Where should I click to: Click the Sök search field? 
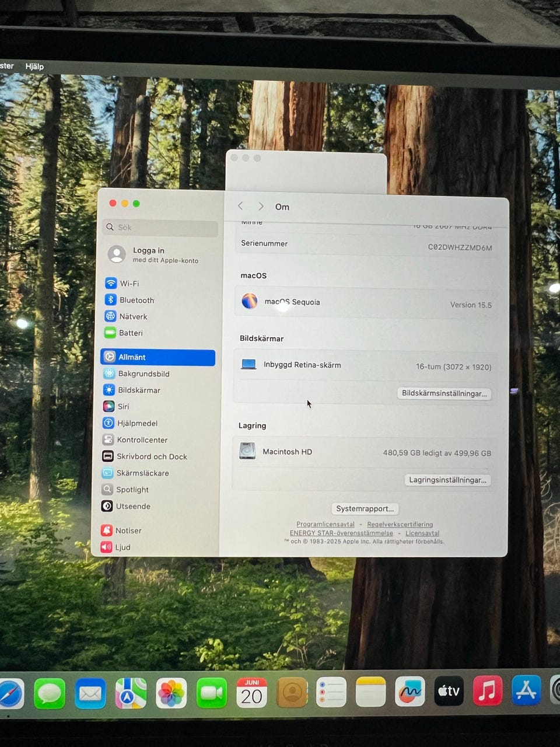point(160,228)
